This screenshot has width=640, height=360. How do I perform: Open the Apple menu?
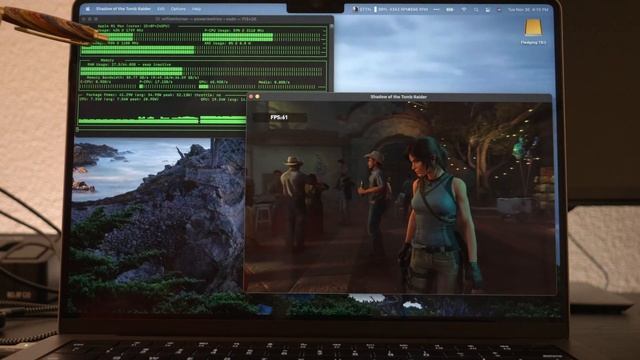[88, 9]
